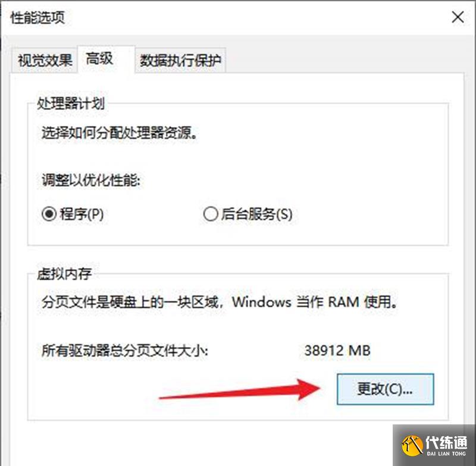The width and height of the screenshot is (476, 466).
Task: Click the paging file description mentioning Windows RAM
Action: [219, 302]
